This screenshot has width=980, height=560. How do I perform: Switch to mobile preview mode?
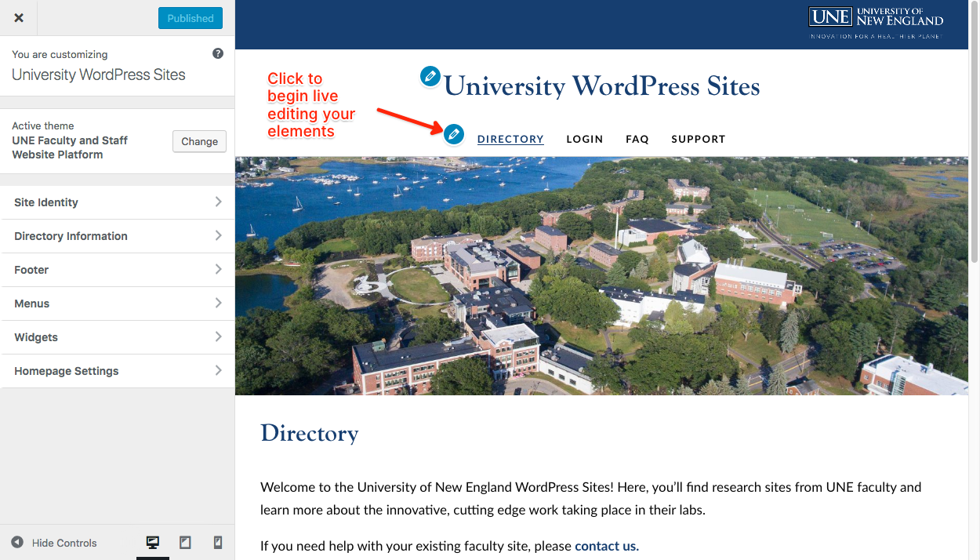coord(218,542)
